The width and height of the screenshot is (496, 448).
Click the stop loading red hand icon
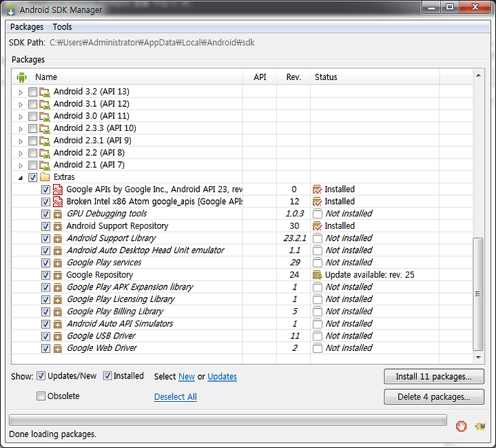click(x=461, y=426)
